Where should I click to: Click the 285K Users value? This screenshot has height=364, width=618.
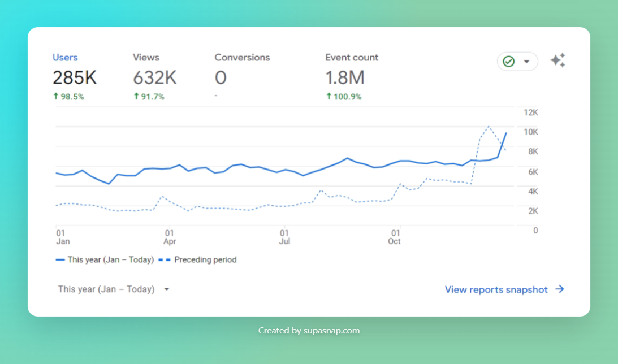(x=74, y=77)
